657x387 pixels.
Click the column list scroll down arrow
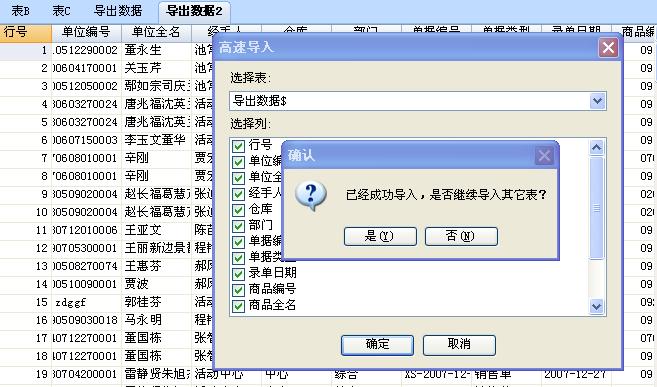click(596, 306)
